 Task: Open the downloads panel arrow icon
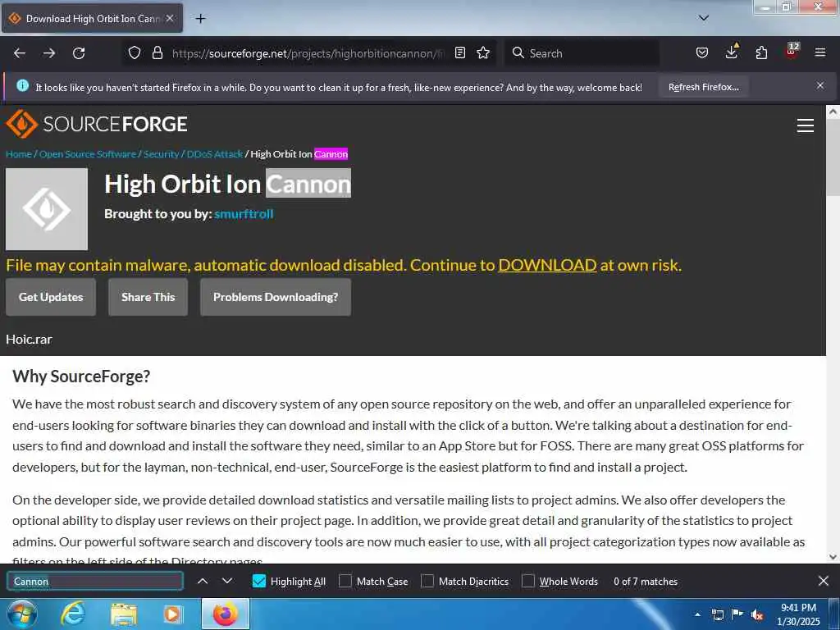point(732,52)
